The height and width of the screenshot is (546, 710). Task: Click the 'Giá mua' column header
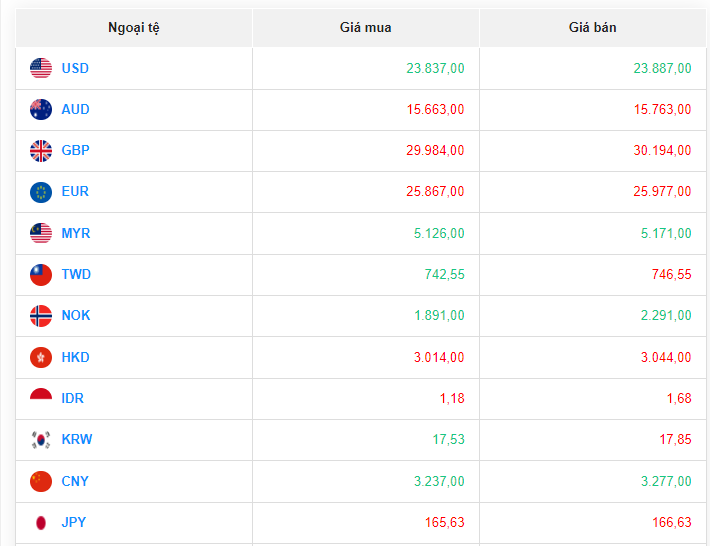point(365,27)
